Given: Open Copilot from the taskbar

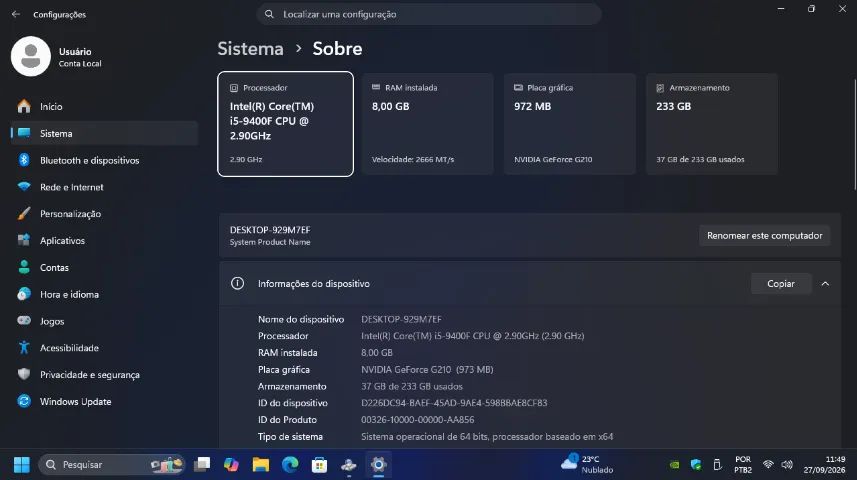Looking at the screenshot, I should point(232,465).
